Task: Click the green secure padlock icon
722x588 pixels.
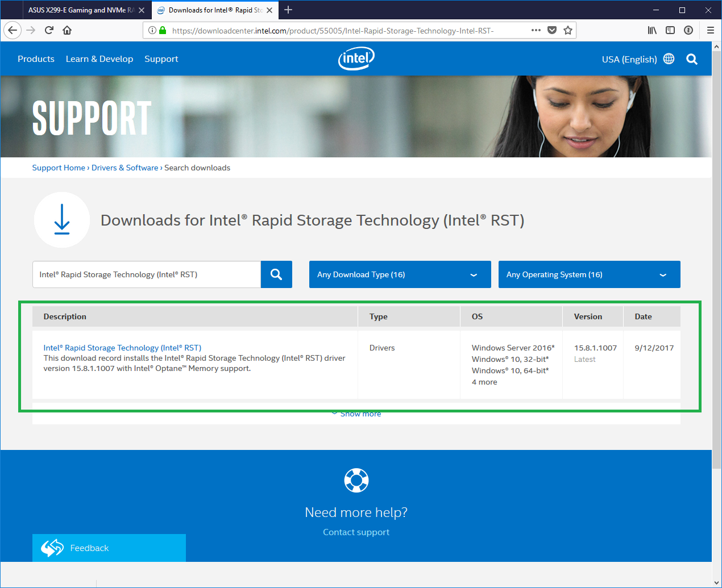Action: click(x=163, y=31)
